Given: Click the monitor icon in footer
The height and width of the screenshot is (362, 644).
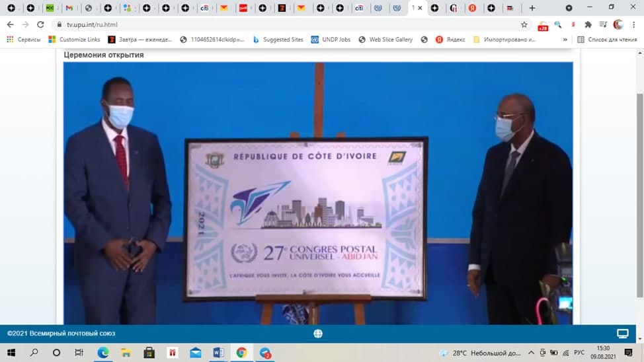Looking at the screenshot, I should tap(623, 334).
